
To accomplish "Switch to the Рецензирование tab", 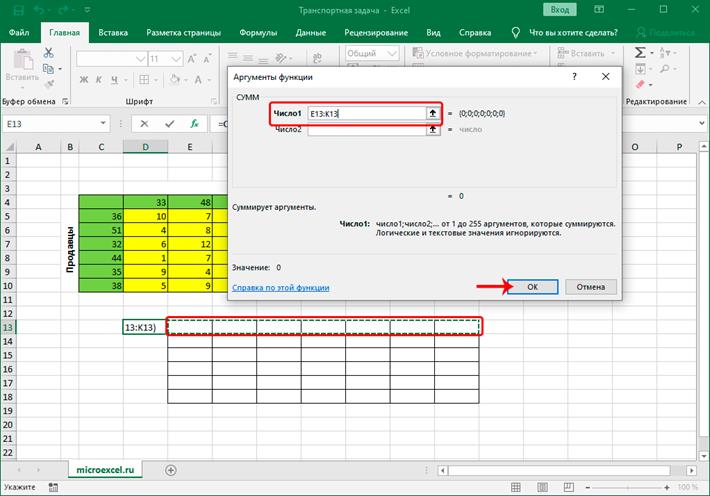I will 376,33.
